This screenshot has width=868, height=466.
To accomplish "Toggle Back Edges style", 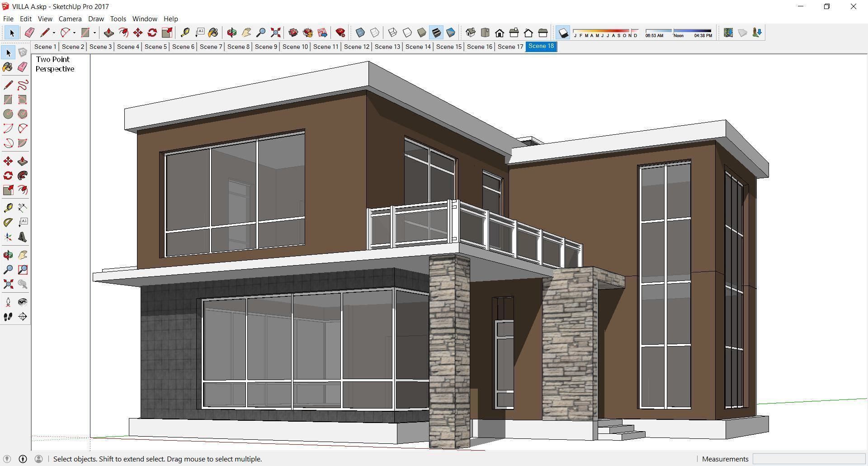I will point(375,33).
